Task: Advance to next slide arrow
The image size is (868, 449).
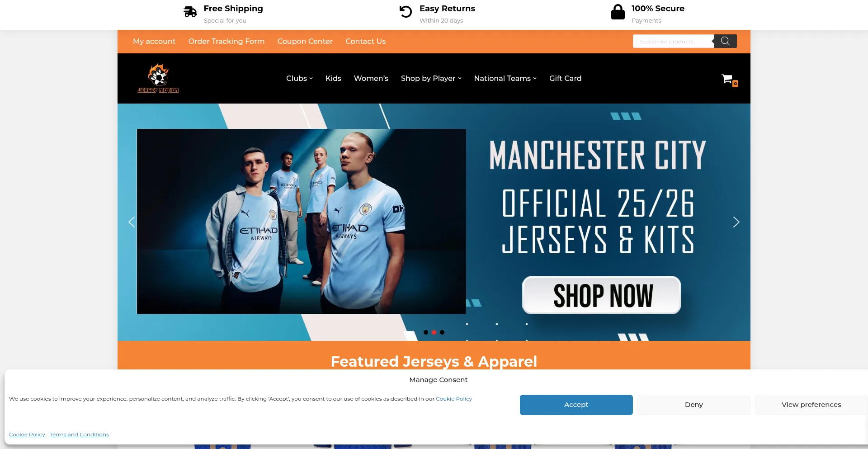Action: pyautogui.click(x=736, y=222)
